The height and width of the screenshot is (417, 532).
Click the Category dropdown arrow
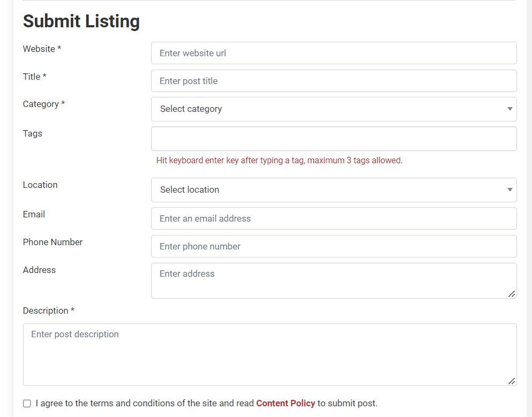(509, 109)
